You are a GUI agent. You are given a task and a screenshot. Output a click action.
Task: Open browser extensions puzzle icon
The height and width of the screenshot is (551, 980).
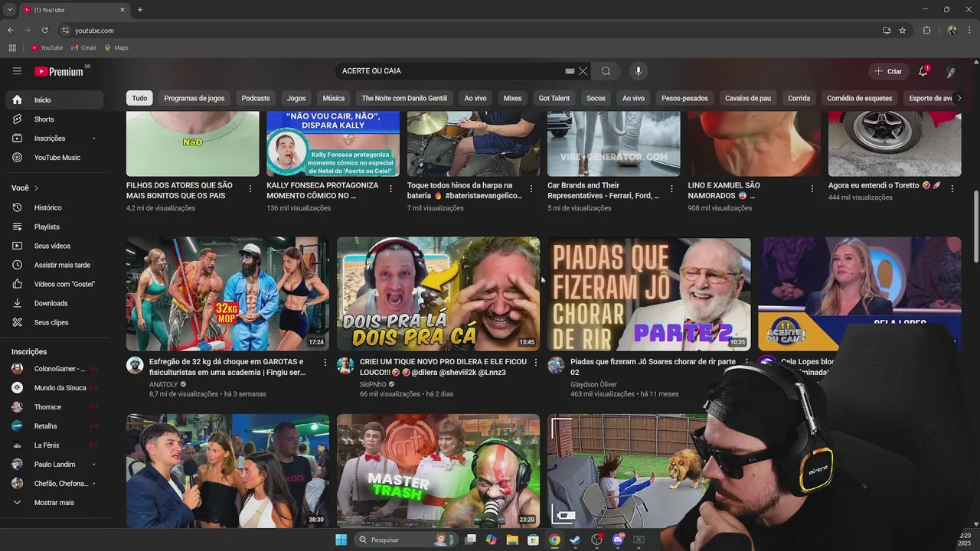click(x=926, y=30)
